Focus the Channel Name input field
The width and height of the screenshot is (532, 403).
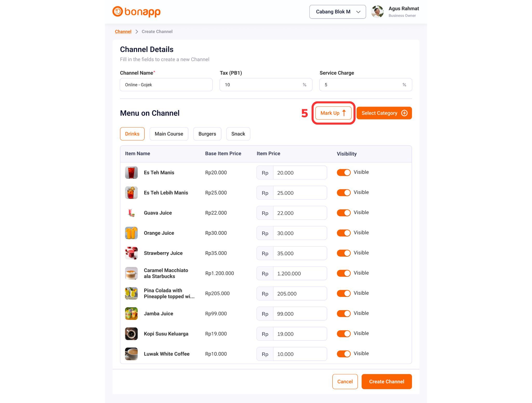pyautogui.click(x=166, y=85)
